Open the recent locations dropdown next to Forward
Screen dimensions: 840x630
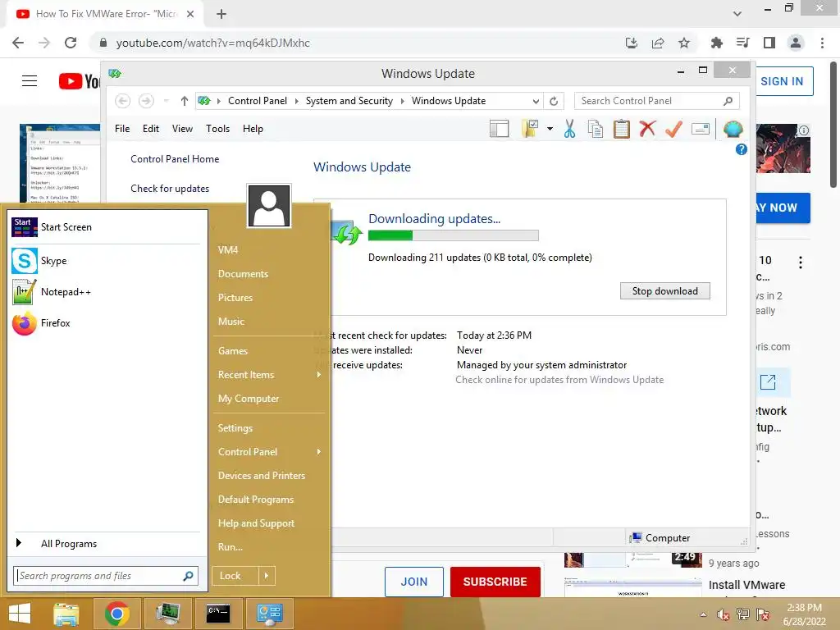(x=166, y=101)
